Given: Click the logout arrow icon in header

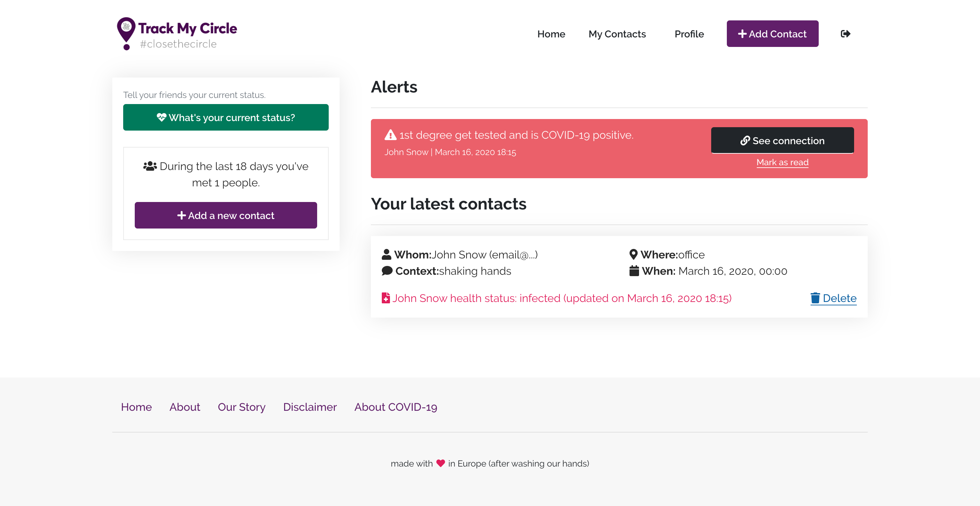Looking at the screenshot, I should click(x=845, y=34).
